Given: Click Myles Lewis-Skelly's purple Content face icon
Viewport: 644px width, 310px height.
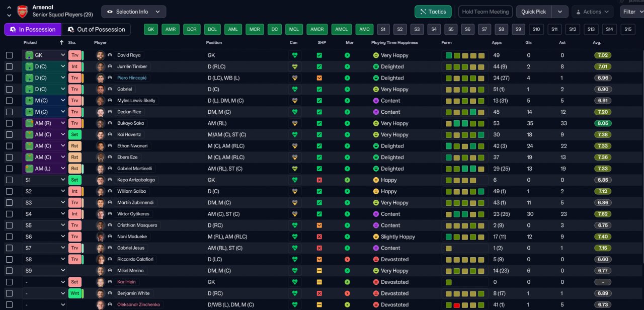Looking at the screenshot, I should pyautogui.click(x=375, y=101).
